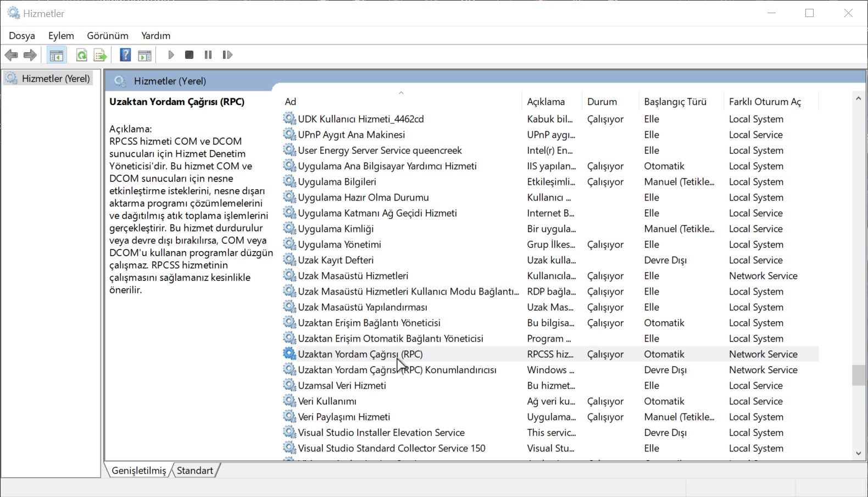This screenshot has height=497, width=868.
Task: Open the Eylem menu
Action: [x=61, y=36]
